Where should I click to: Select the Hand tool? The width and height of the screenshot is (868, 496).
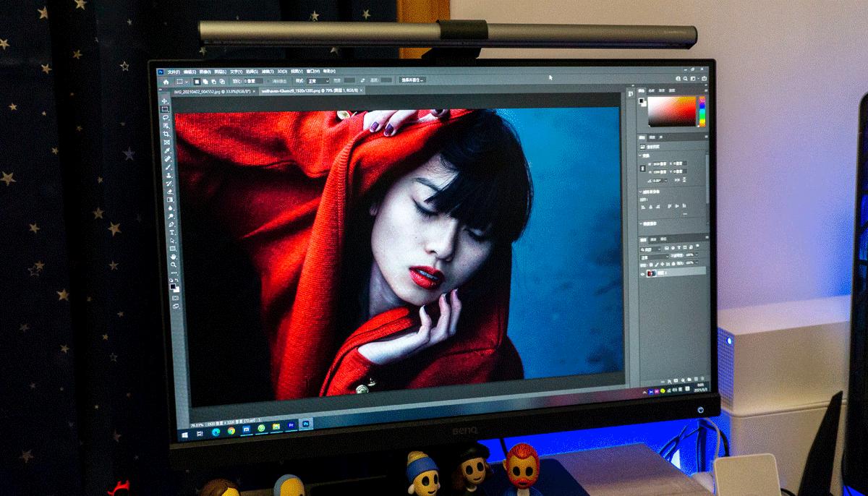click(x=174, y=257)
